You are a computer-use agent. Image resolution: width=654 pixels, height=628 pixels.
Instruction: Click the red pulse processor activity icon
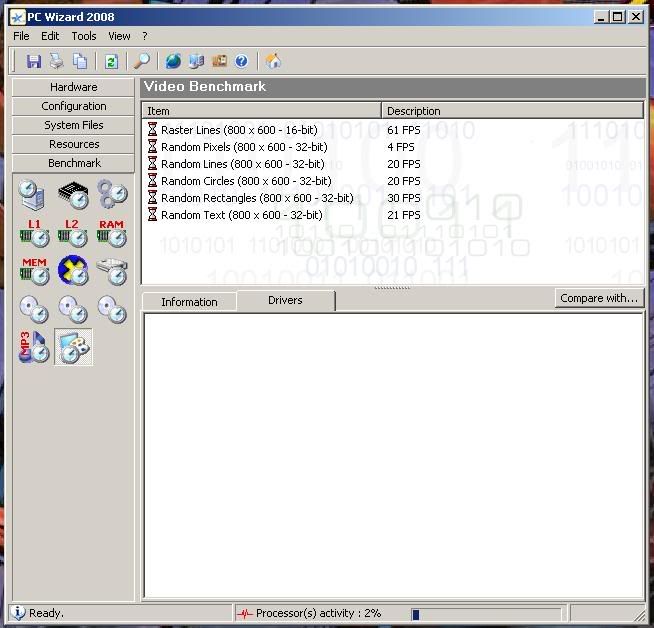pos(245,613)
